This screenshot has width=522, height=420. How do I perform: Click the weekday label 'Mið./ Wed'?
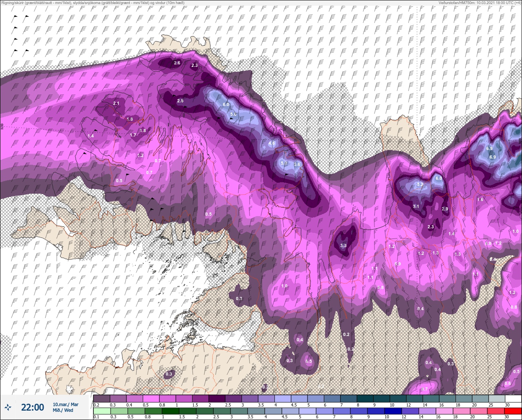pos(63,410)
